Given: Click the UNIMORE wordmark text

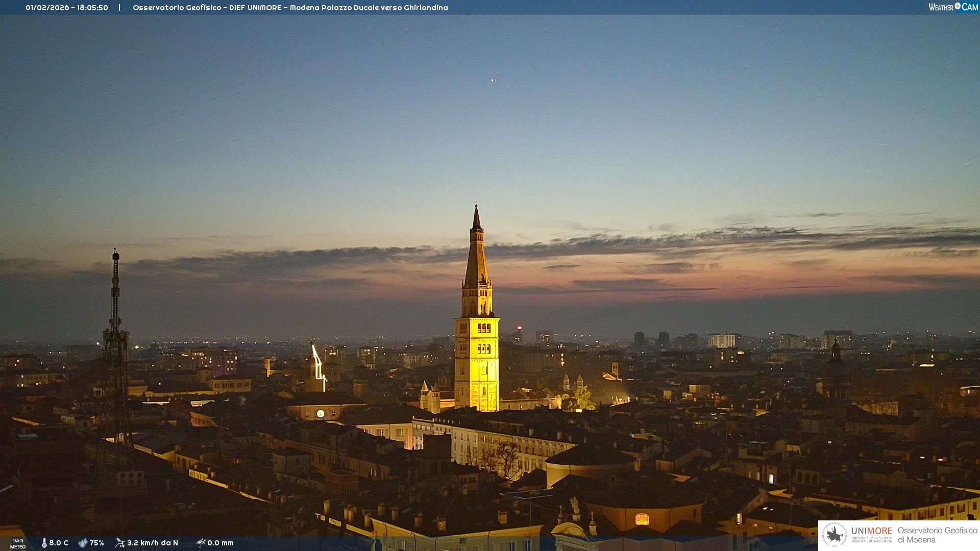Looking at the screenshot, I should coord(871,531).
